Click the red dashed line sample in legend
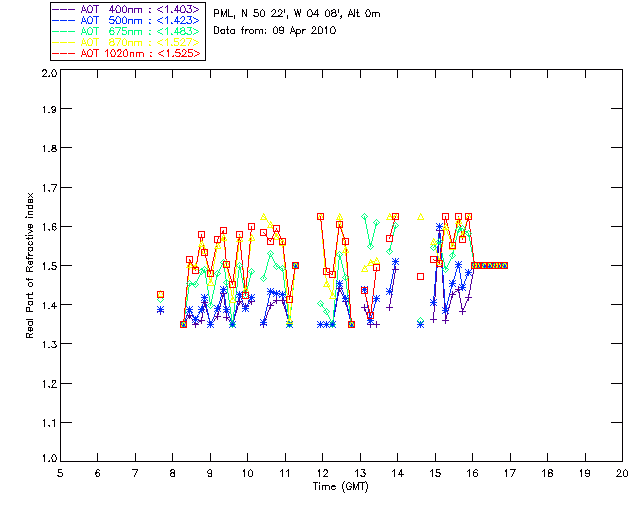 point(64,53)
